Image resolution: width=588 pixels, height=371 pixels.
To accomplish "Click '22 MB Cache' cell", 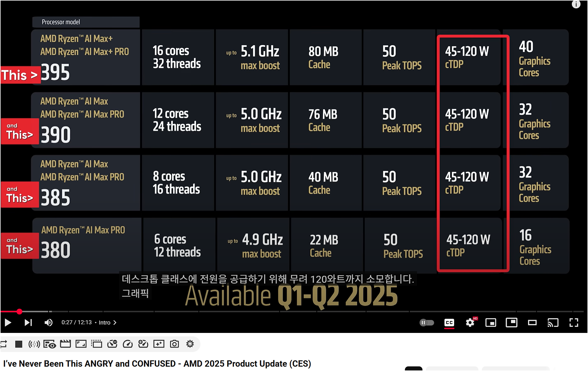I will pos(327,246).
